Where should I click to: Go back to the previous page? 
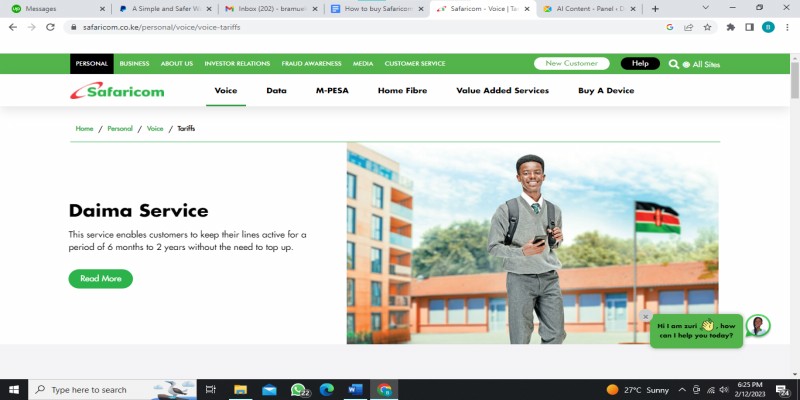[x=13, y=27]
